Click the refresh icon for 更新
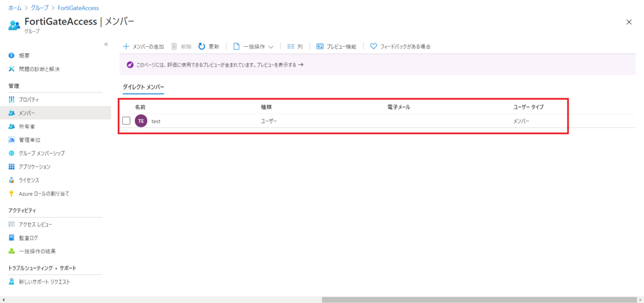The width and height of the screenshot is (644, 303). coord(202,47)
